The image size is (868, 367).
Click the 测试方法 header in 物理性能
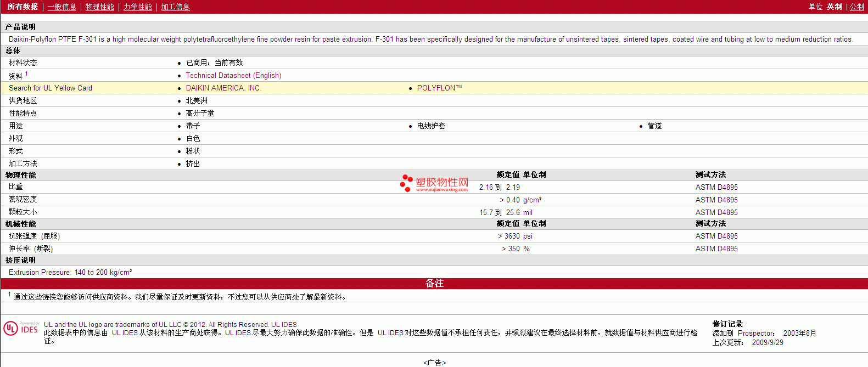pyautogui.click(x=710, y=174)
